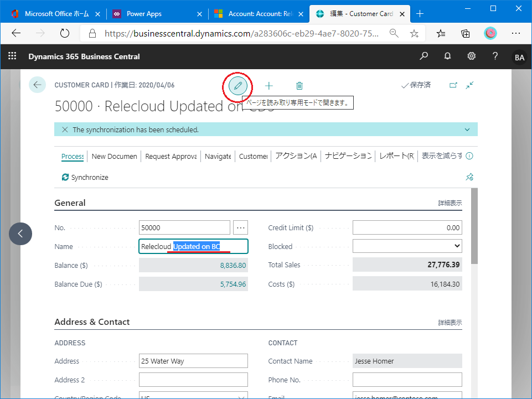Open the Navigate menu
532x399 pixels.
[218, 157]
